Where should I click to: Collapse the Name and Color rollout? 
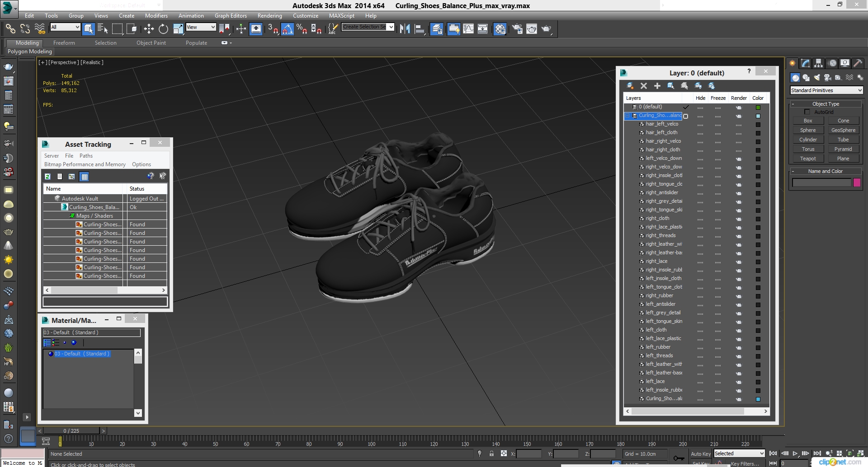(826, 171)
